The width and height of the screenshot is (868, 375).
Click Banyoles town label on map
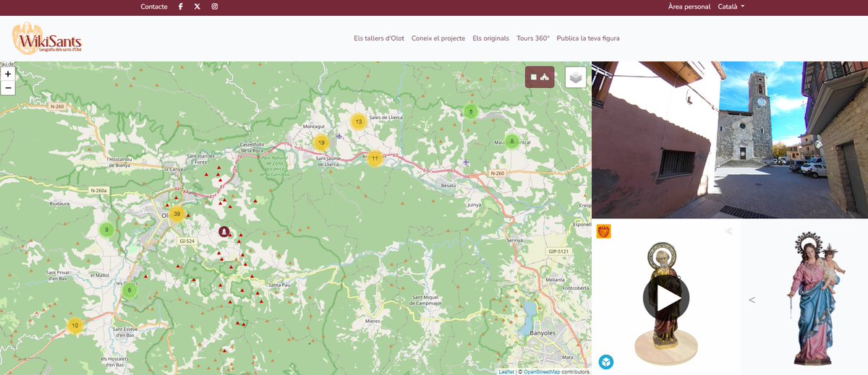(541, 333)
